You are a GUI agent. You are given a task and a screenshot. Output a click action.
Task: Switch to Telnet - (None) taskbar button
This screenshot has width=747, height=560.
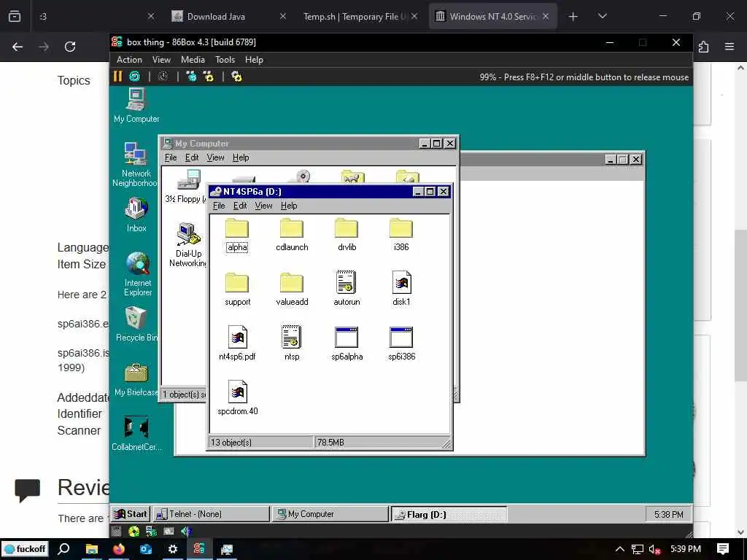coord(212,514)
